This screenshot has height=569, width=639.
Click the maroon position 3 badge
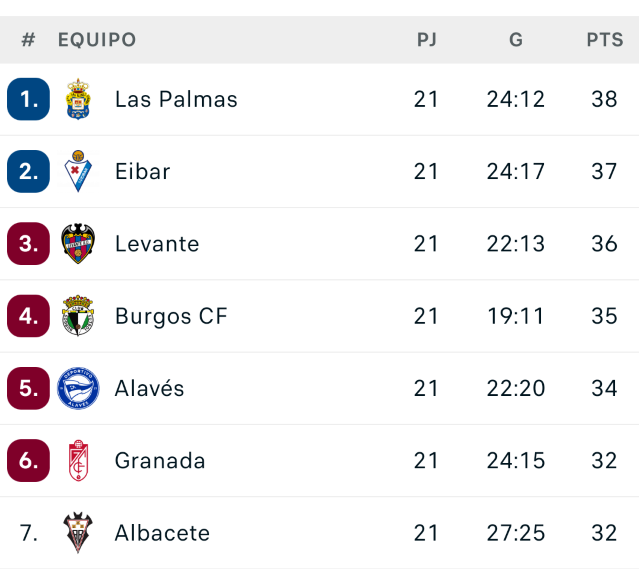pos(28,244)
